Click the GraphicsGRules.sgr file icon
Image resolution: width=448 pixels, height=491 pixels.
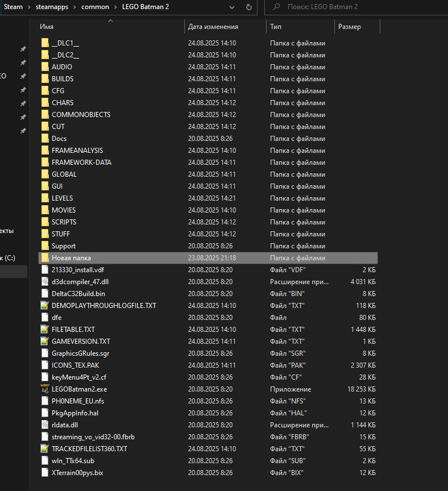coord(45,353)
